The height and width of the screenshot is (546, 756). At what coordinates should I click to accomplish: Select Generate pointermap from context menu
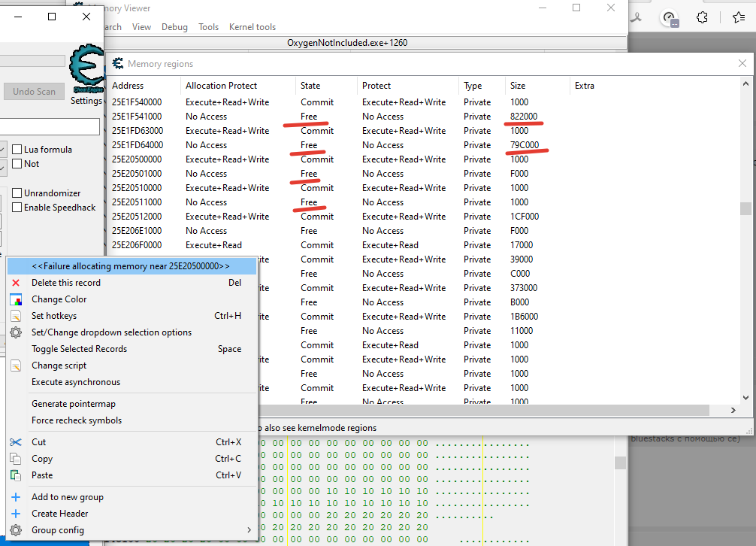click(74, 404)
